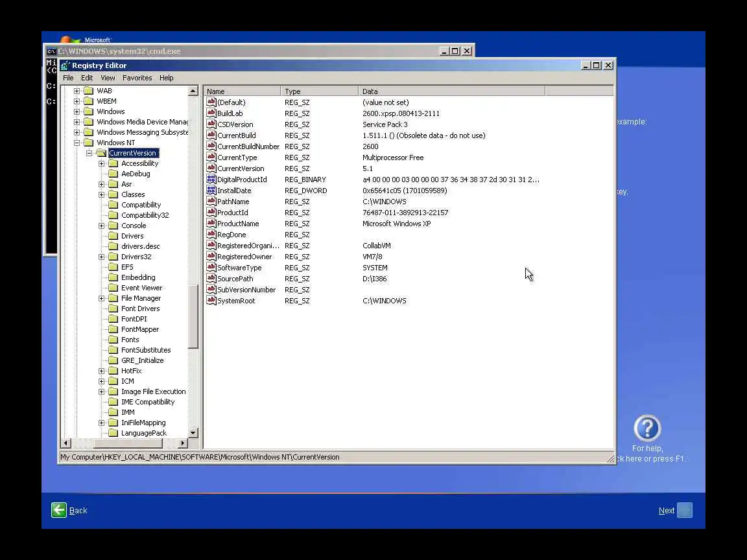This screenshot has width=747, height=560.
Task: Expand the WAB key
Action: click(x=77, y=91)
